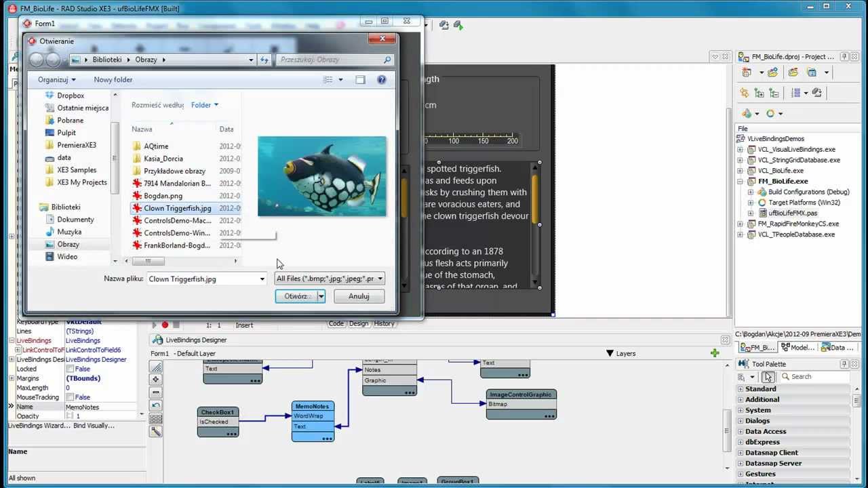Click the green play macro arrow
Screen dimensions: 868x488
pos(154,325)
